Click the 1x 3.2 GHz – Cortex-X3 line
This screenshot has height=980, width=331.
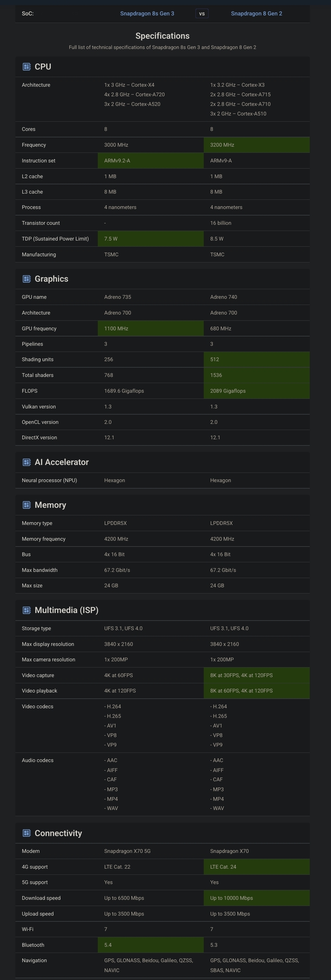tap(237, 85)
